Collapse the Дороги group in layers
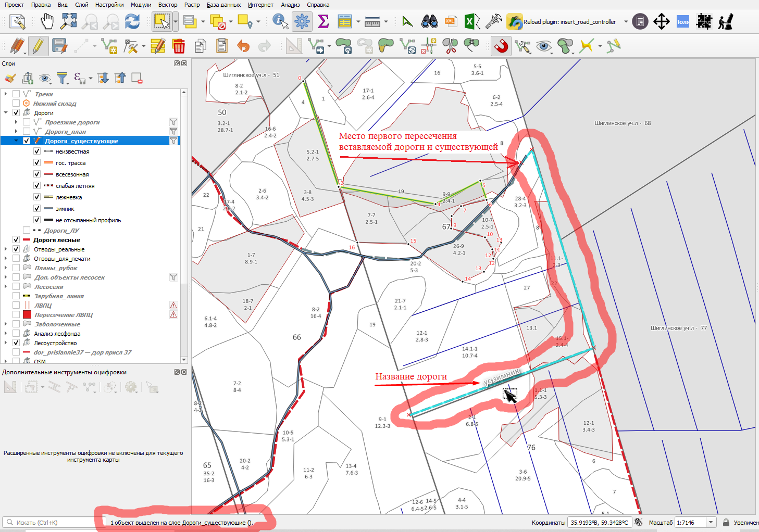Image resolution: width=759 pixels, height=532 pixels. coord(6,113)
